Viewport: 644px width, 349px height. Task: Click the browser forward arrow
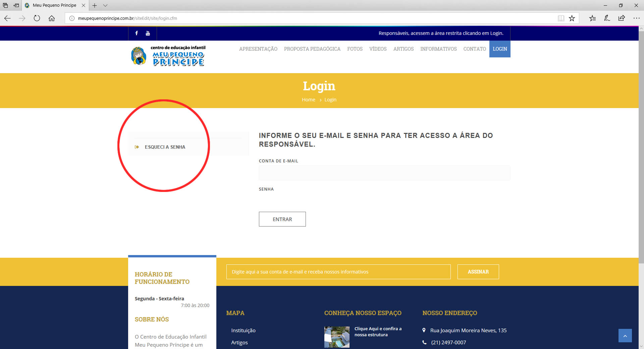[22, 18]
